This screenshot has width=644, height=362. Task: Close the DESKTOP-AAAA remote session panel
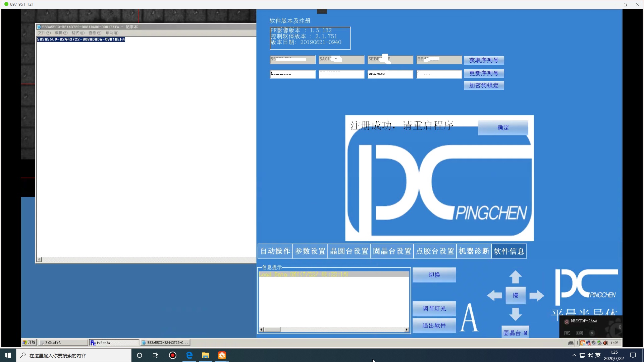(x=592, y=333)
